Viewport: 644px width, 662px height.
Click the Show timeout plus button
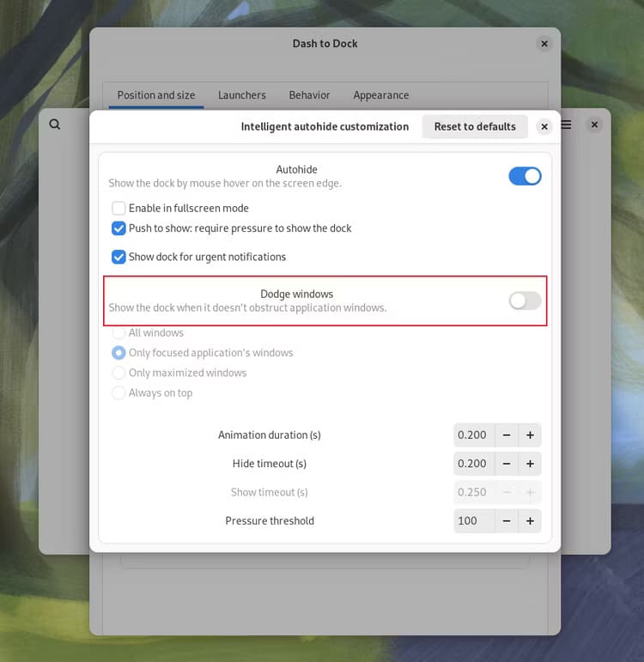click(530, 492)
